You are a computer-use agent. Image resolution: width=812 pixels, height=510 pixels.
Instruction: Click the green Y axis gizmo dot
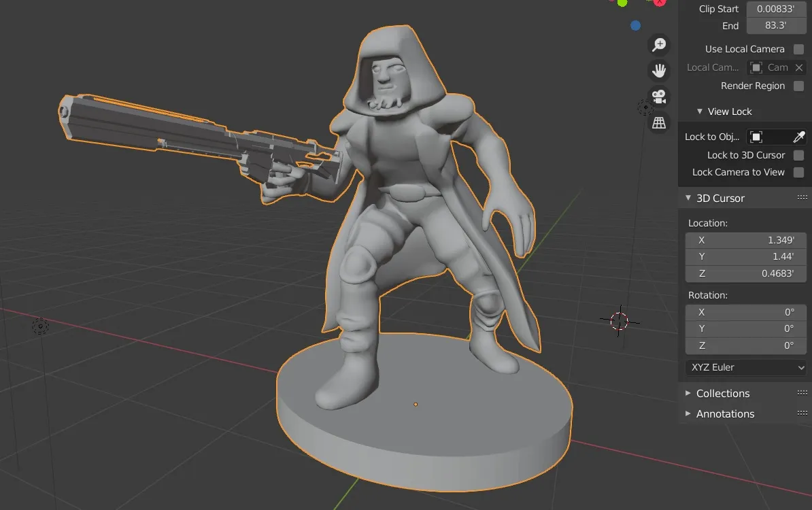(622, 3)
